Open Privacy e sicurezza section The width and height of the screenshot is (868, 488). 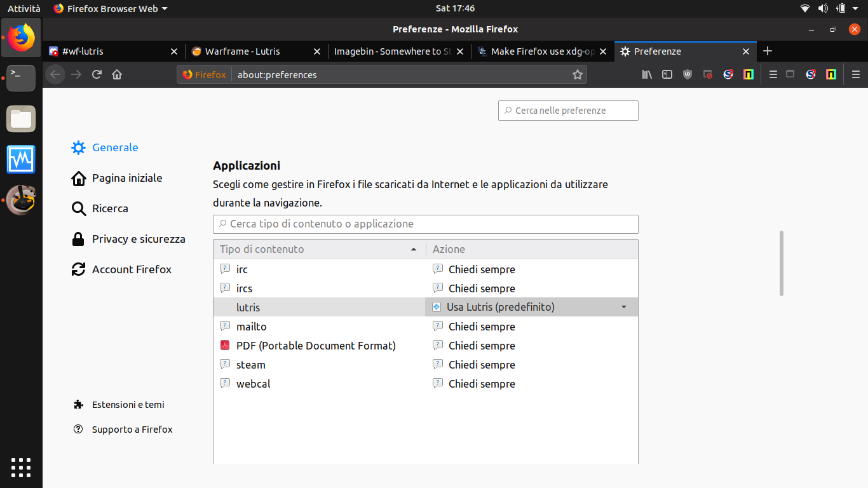click(x=128, y=239)
